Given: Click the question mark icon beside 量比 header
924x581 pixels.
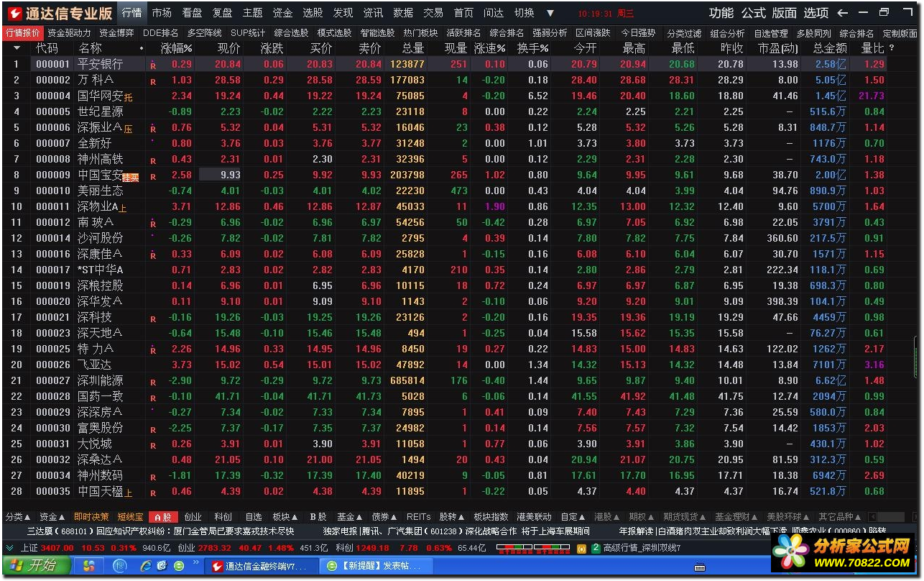Looking at the screenshot, I should pos(892,48).
